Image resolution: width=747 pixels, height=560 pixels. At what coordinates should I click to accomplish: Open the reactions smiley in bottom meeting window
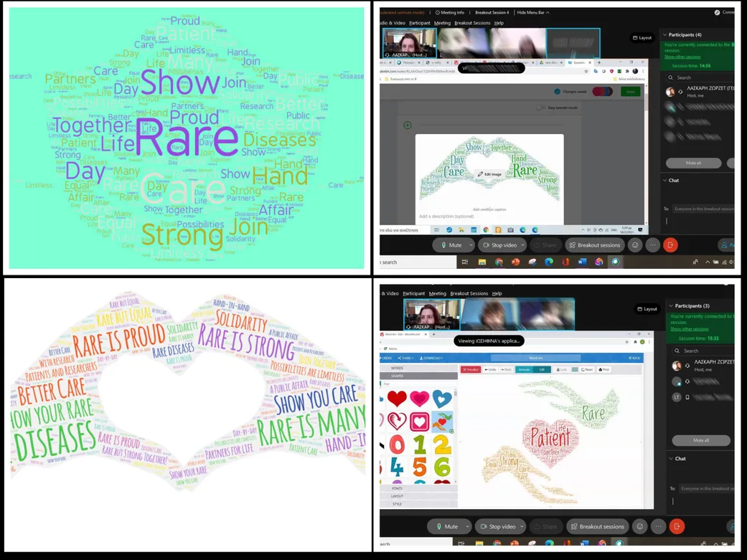[x=640, y=526]
